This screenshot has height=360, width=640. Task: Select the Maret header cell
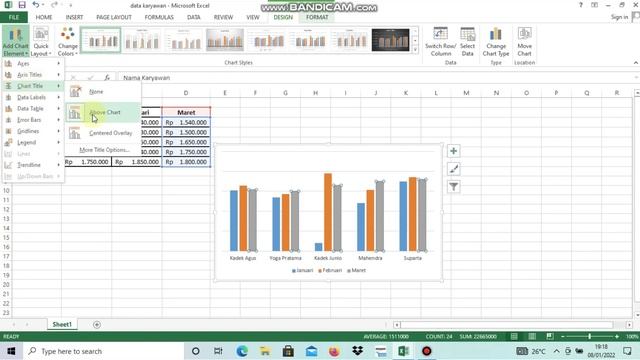click(186, 112)
